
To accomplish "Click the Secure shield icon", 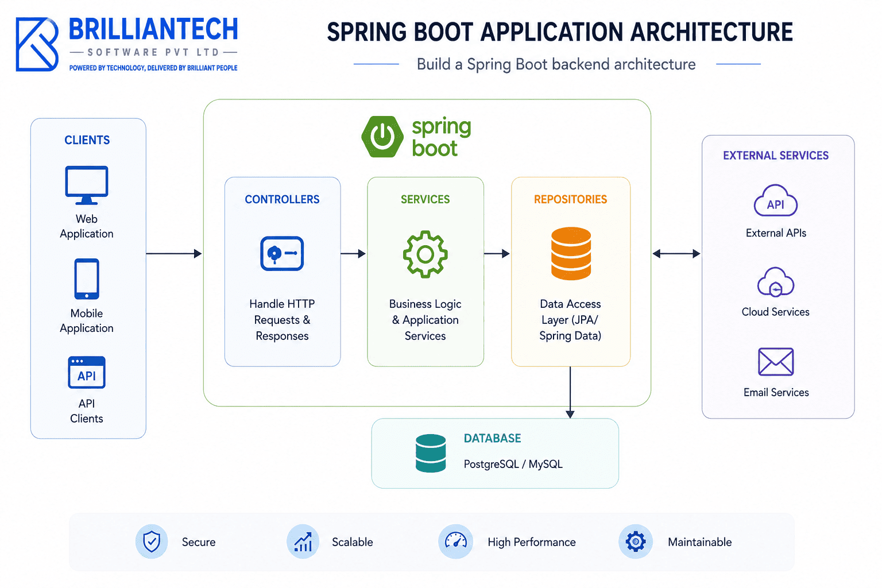I will point(152,541).
